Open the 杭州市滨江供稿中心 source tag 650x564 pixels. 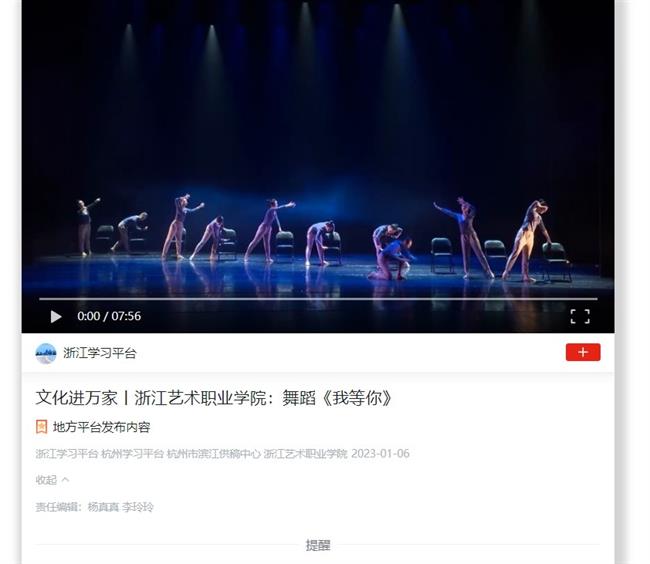coord(214,453)
